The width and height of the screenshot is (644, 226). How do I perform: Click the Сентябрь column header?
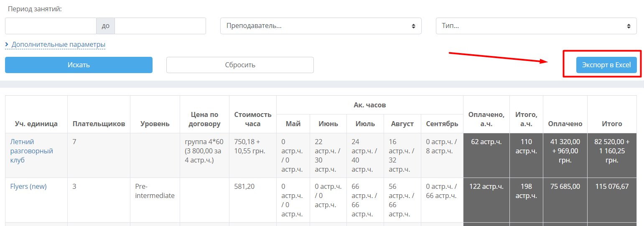(x=442, y=124)
